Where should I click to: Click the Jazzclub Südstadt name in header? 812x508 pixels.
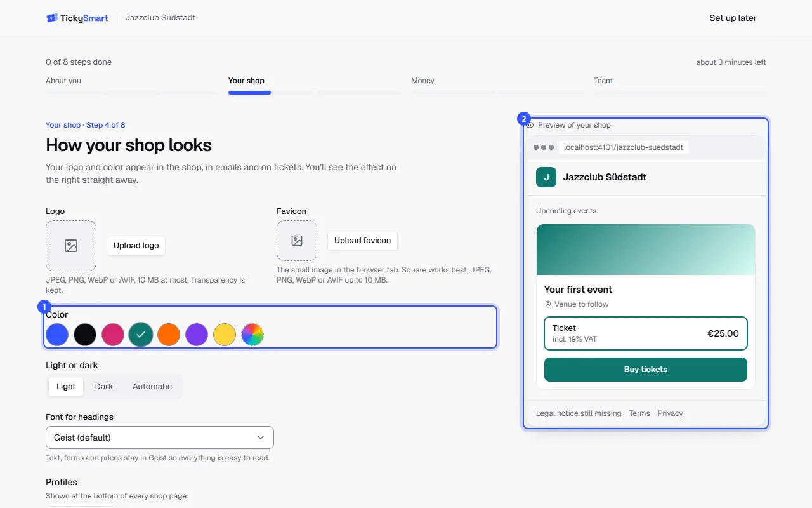click(x=160, y=18)
